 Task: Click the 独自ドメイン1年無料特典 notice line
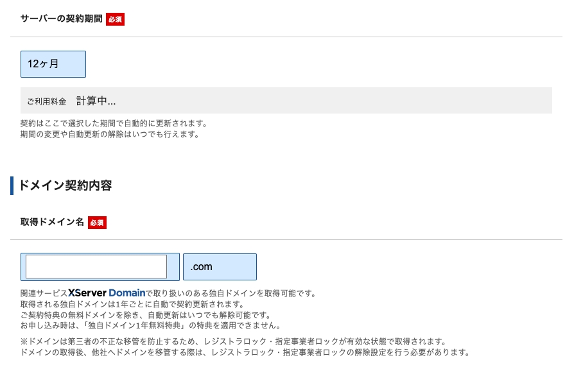(x=150, y=326)
